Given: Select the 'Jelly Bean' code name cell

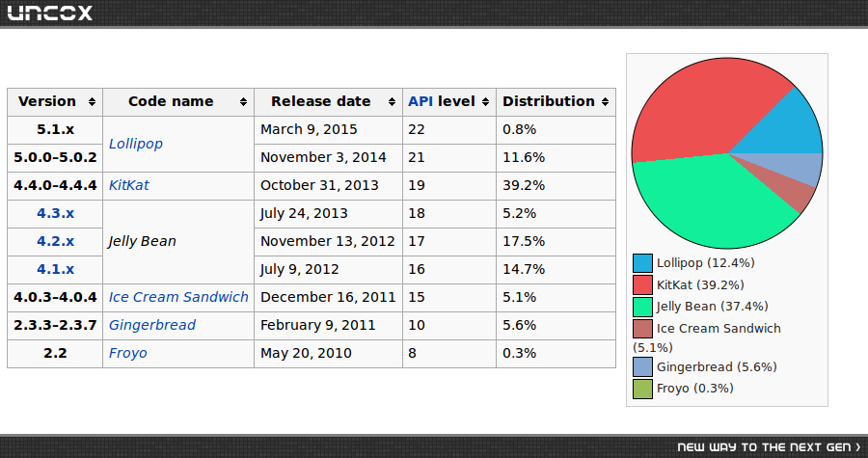Looking at the screenshot, I should [x=178, y=242].
